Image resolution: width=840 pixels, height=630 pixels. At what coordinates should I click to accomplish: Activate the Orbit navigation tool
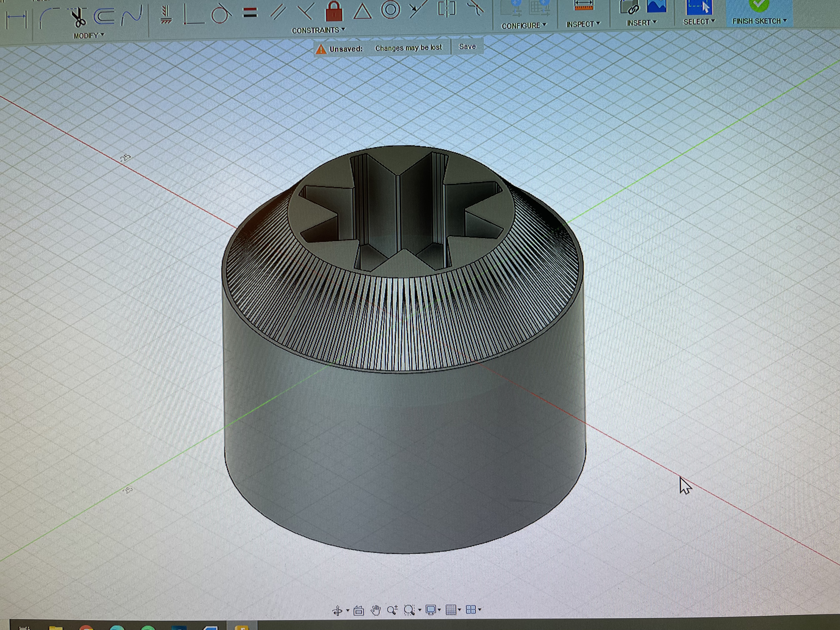click(337, 610)
